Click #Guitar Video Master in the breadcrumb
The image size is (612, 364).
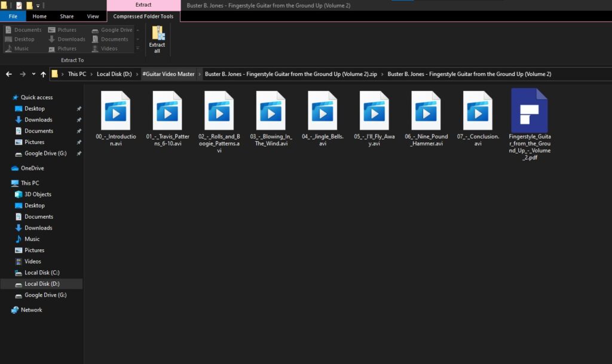pos(169,74)
